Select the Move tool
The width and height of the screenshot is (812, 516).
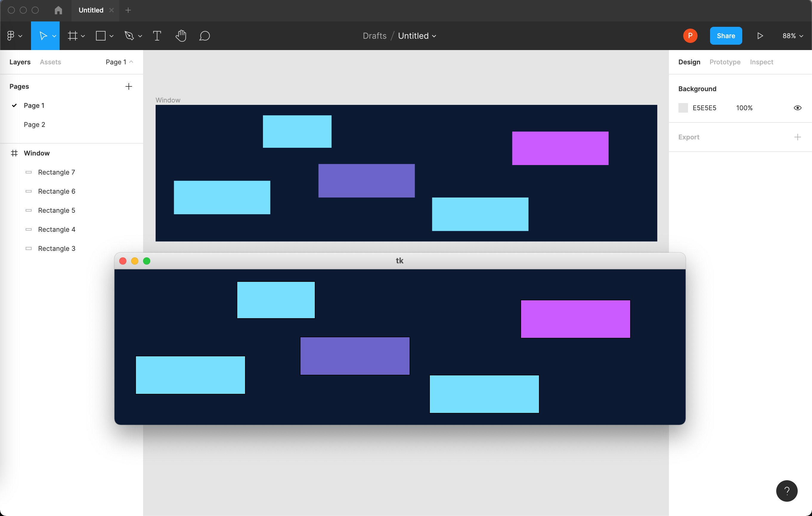(44, 35)
